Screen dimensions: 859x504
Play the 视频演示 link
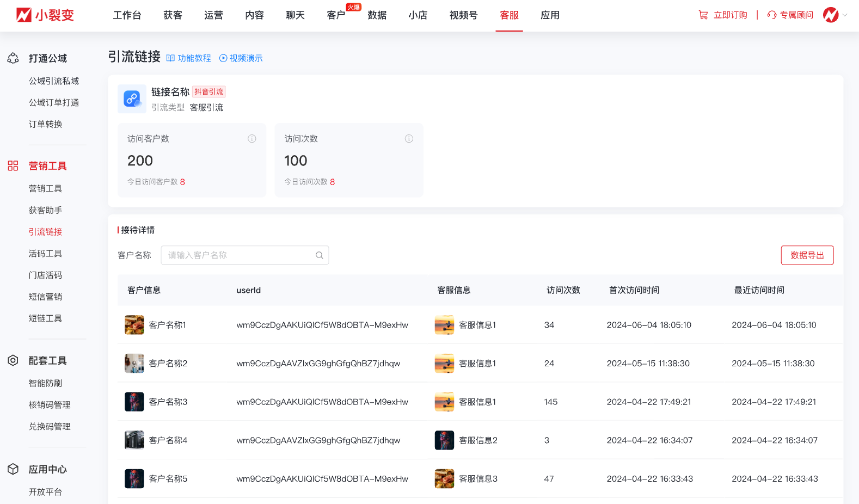coord(241,58)
